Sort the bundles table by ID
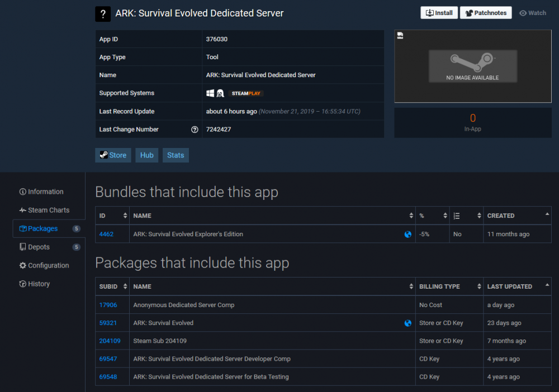This screenshot has height=392, width=559. click(x=112, y=216)
